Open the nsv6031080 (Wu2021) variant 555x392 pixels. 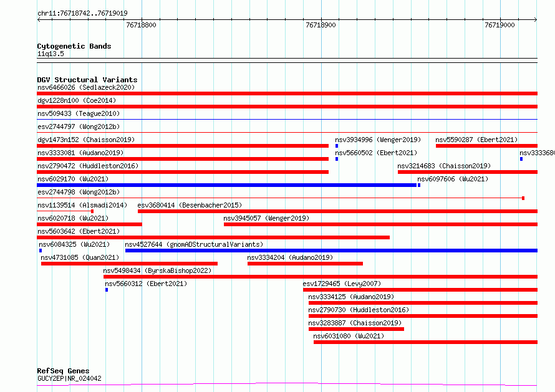[x=349, y=336]
